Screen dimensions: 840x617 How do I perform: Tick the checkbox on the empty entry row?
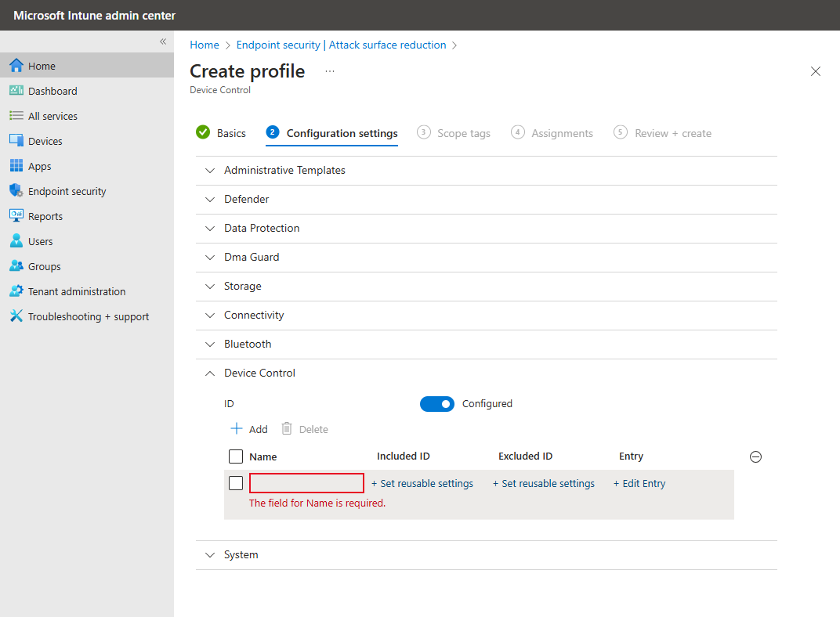point(236,483)
